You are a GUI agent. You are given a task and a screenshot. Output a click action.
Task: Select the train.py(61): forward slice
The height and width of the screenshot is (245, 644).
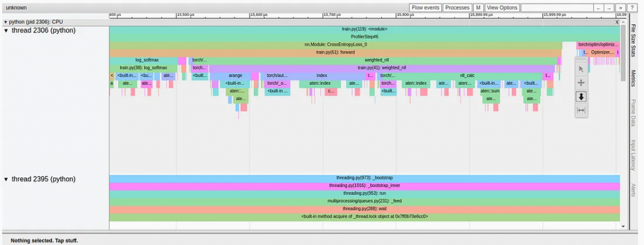[336, 52]
